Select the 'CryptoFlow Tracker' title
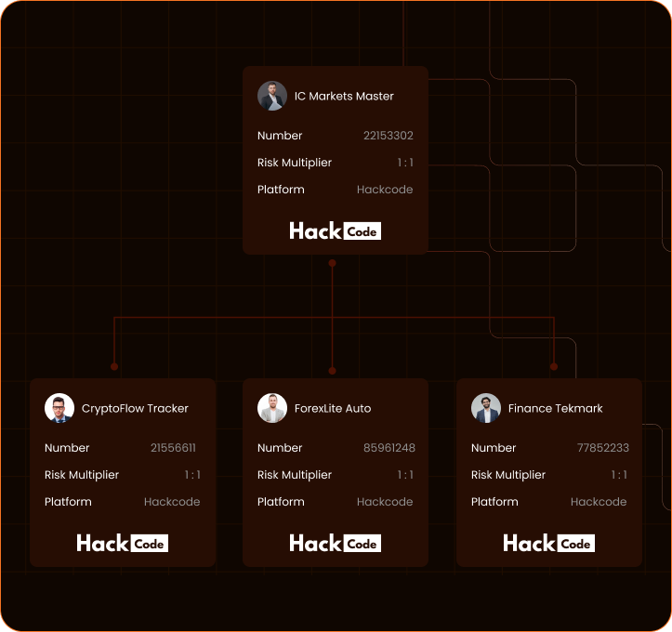This screenshot has height=632, width=672. (135, 408)
